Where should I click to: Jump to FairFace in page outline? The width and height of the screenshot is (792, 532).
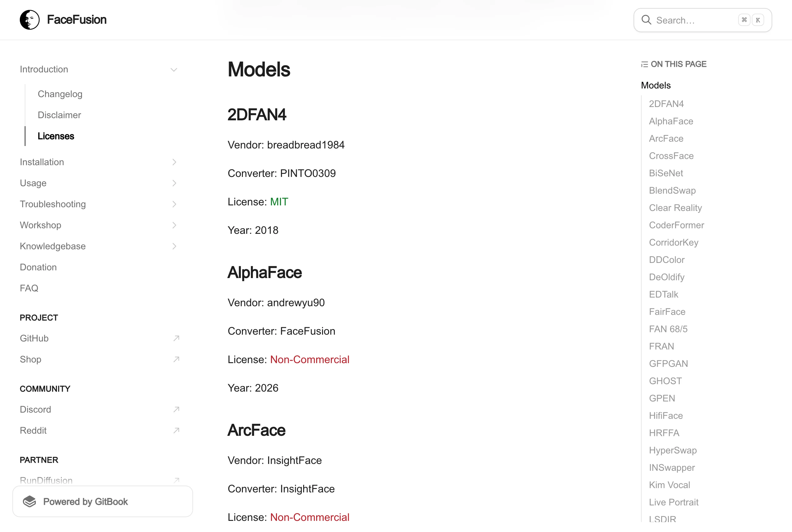(667, 312)
